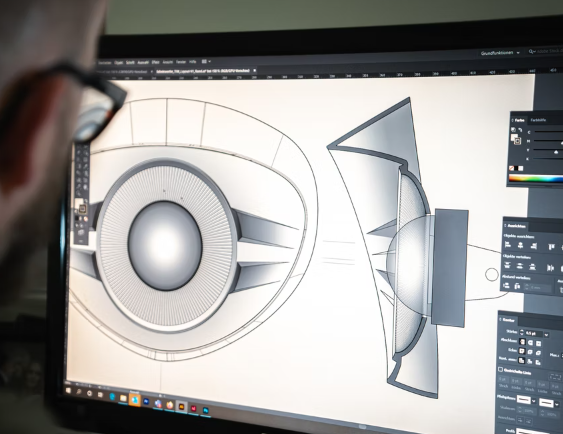Align stroke to outside

538,363
